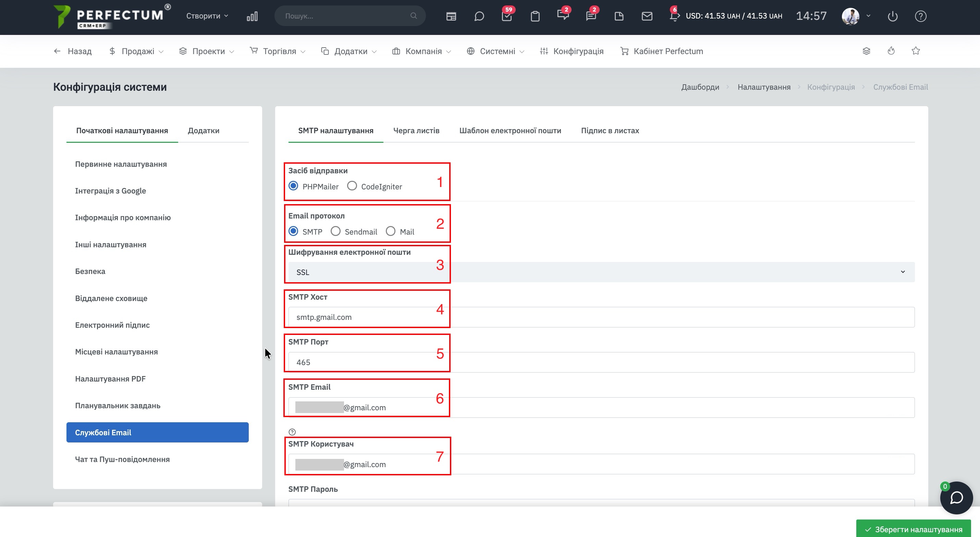Open the Підпис в листах tab

point(610,130)
